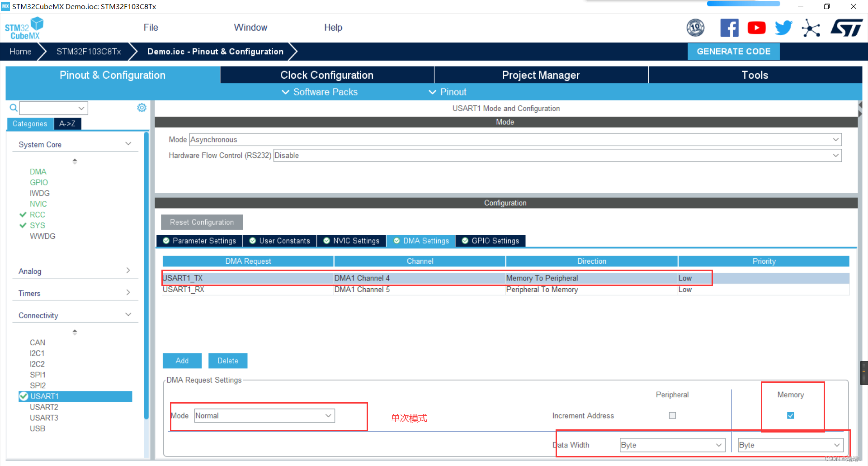The width and height of the screenshot is (868, 466).
Task: Open Memory Data Width Byte dropdown
Action: (790, 445)
